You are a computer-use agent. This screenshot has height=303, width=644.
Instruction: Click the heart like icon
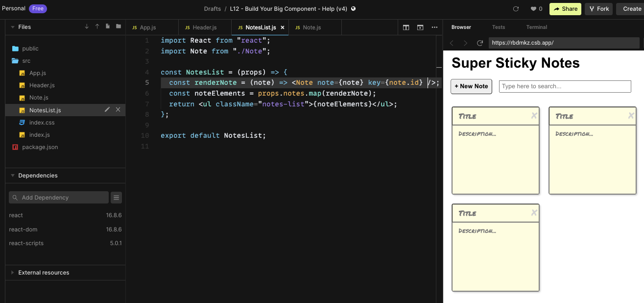coord(533,9)
